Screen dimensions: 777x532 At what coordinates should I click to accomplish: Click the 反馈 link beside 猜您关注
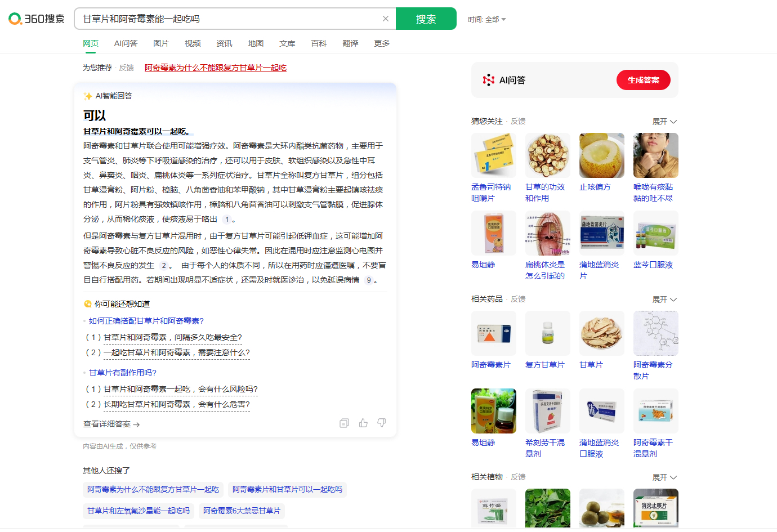[518, 121]
